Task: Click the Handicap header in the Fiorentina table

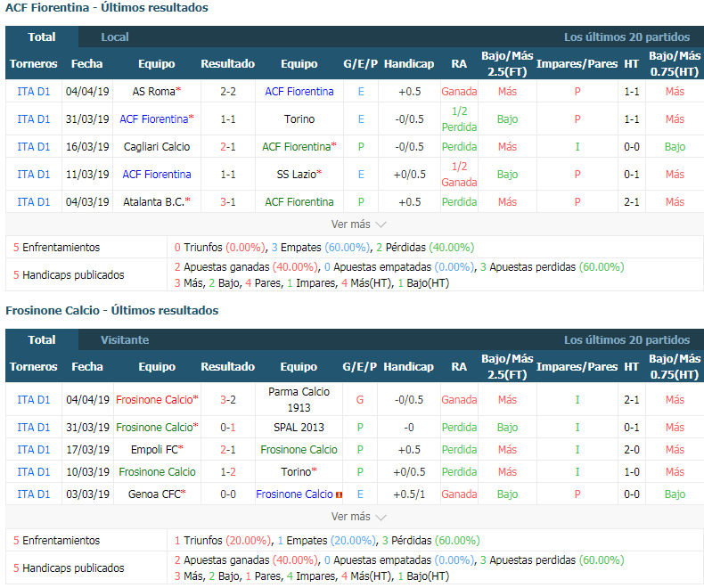Action: point(409,64)
